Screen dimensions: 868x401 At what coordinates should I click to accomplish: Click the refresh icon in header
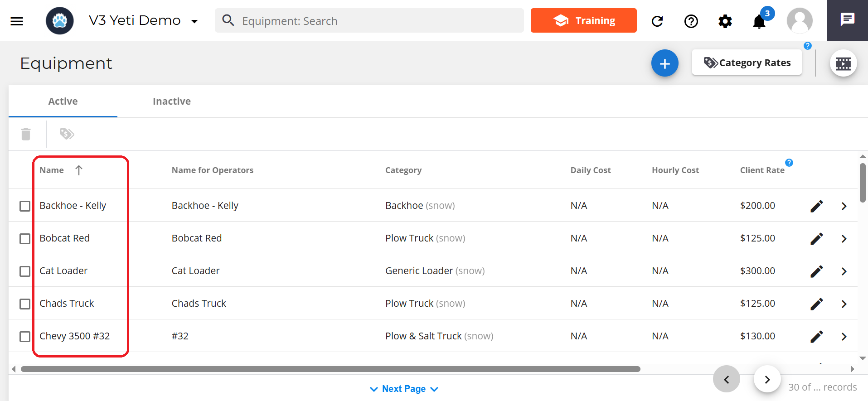(x=657, y=21)
